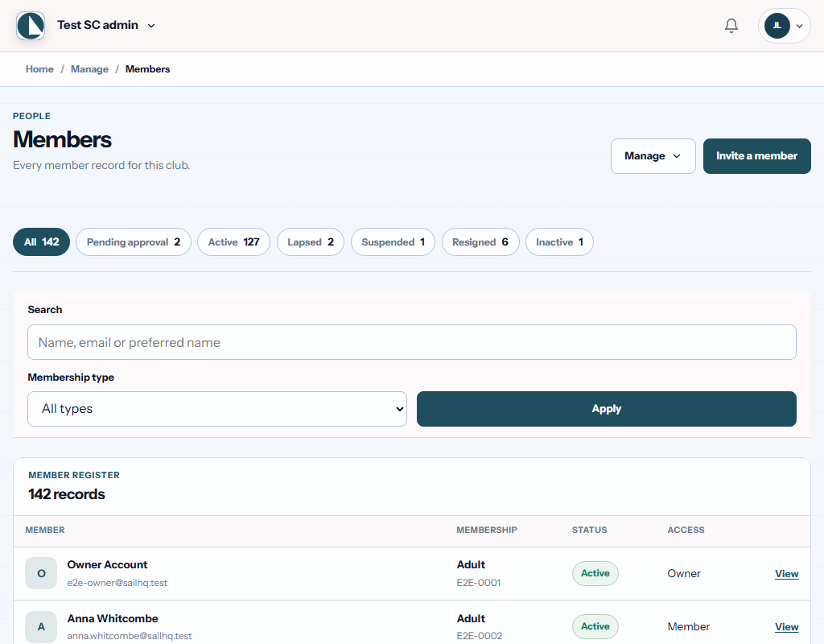Click the MEMBER column header
This screenshot has width=824, height=644.
coord(45,530)
